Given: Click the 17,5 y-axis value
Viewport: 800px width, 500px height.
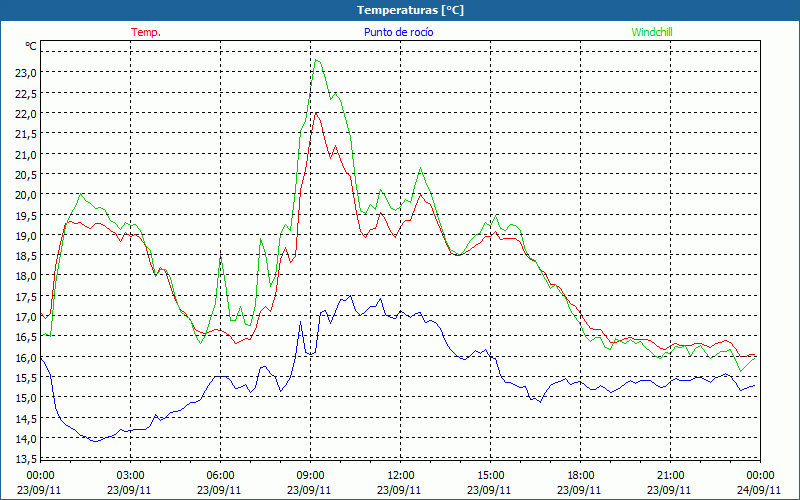Looking at the screenshot, I should [x=26, y=296].
